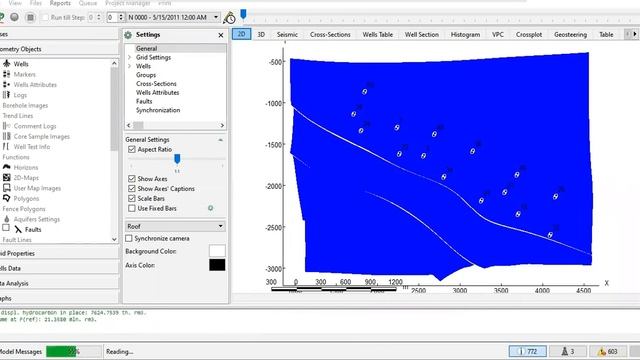Click the Aquifers Settings icon

[x=7, y=219]
